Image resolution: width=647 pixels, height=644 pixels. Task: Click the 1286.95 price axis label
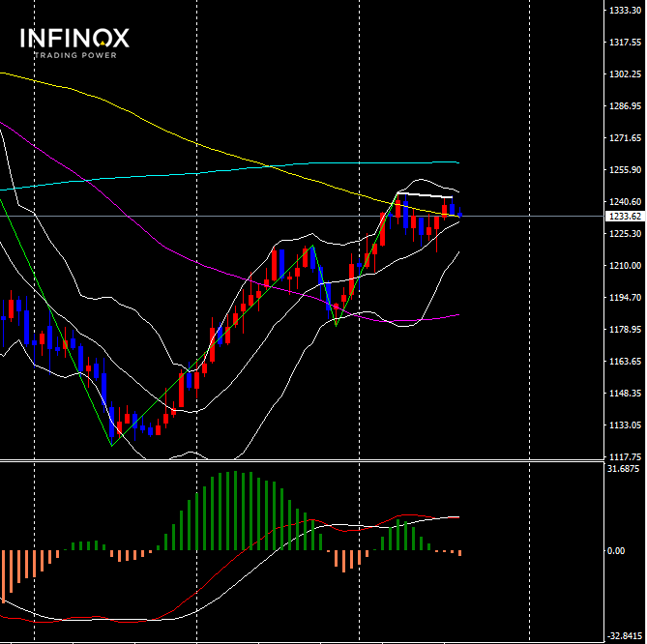[x=625, y=106]
